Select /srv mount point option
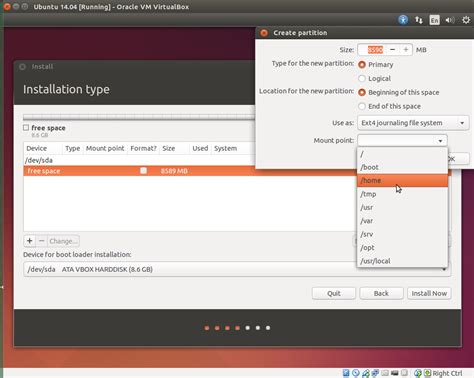The image size is (474, 378). pos(402,234)
